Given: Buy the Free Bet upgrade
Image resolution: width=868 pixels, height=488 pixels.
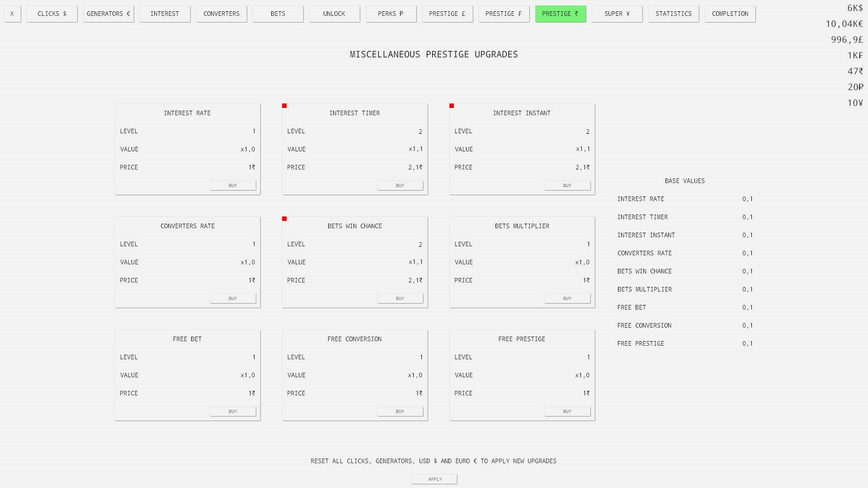Looking at the screenshot, I should (x=233, y=411).
